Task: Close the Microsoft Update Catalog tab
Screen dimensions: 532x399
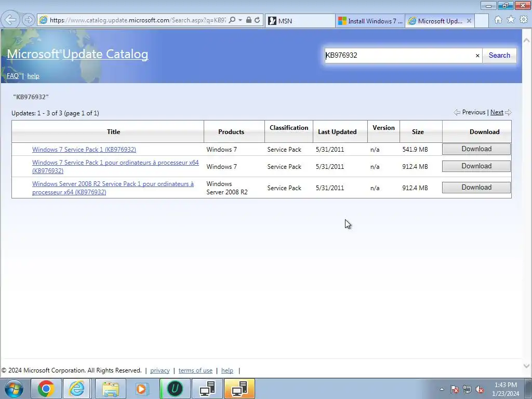Action: [x=469, y=21]
